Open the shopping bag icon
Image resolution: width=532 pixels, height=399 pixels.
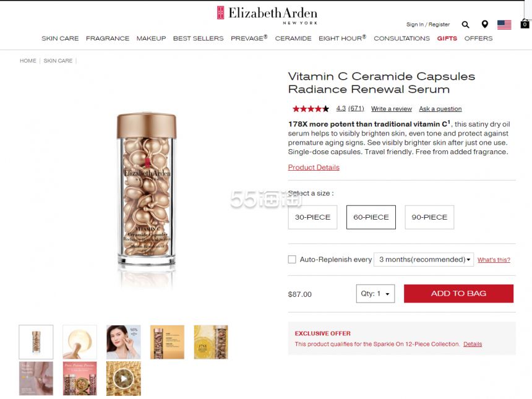pos(525,24)
